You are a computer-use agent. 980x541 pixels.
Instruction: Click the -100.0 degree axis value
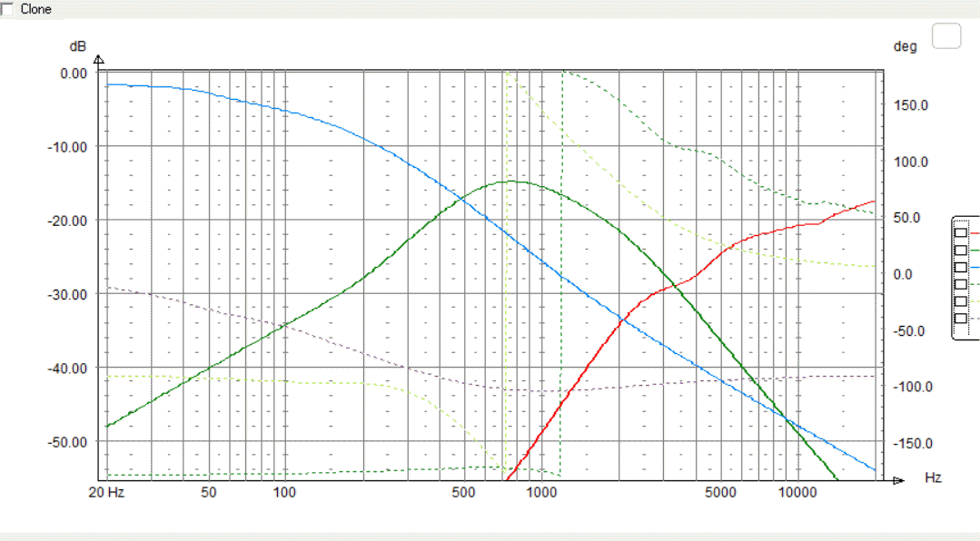coord(912,388)
